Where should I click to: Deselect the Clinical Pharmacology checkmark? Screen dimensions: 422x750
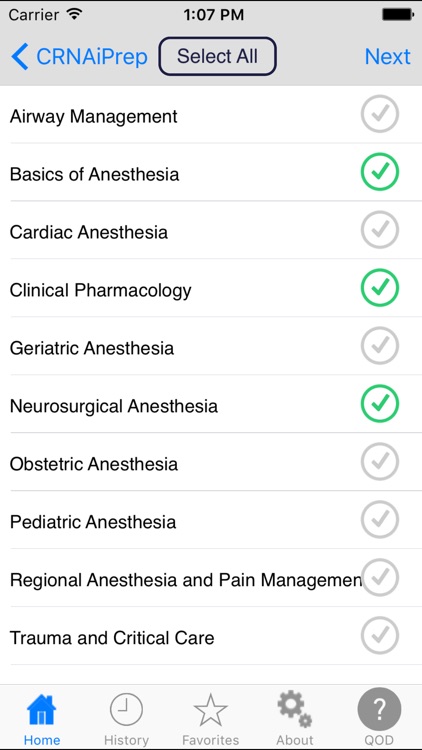tap(379, 287)
